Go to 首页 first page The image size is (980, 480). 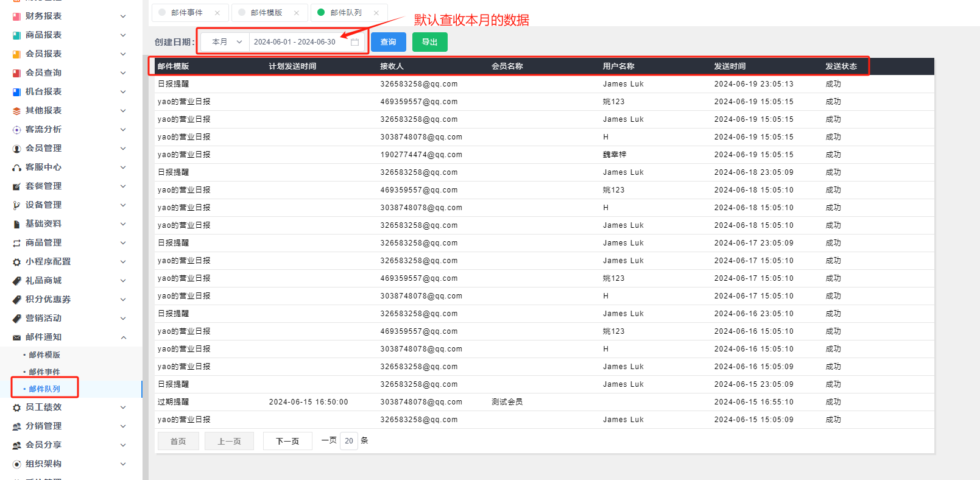(178, 441)
